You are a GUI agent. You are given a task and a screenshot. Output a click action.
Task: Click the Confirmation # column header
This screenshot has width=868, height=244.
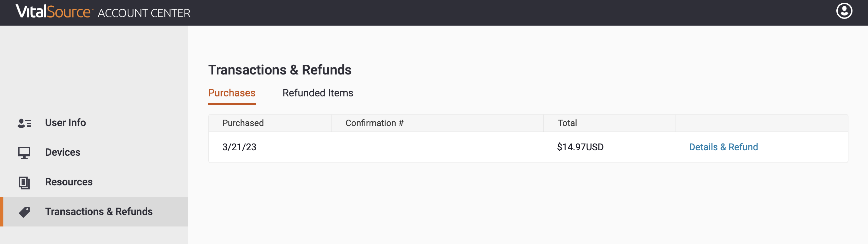coord(374,123)
